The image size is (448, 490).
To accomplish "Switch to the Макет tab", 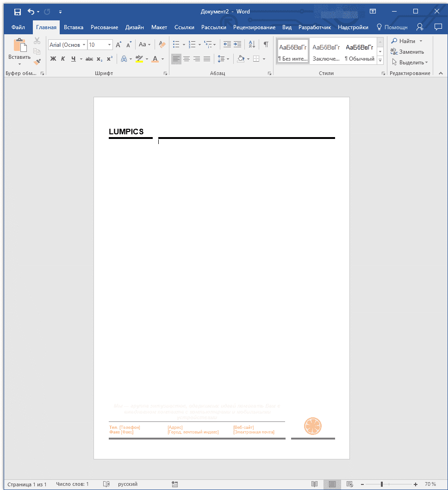I will click(159, 27).
